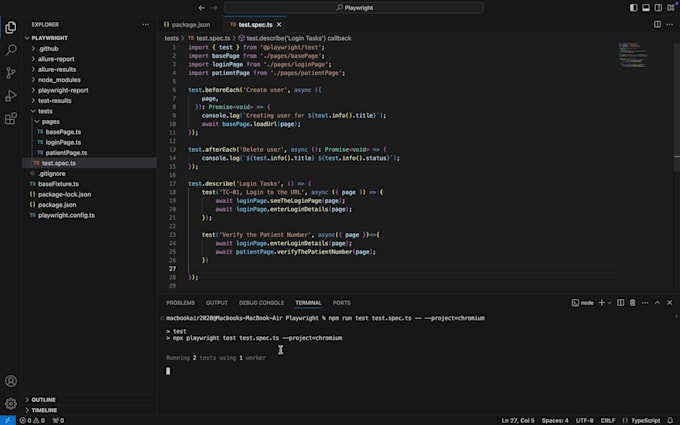680x425 pixels.
Task: Open the terminal launch profile dropdown arrow
Action: tap(610, 303)
